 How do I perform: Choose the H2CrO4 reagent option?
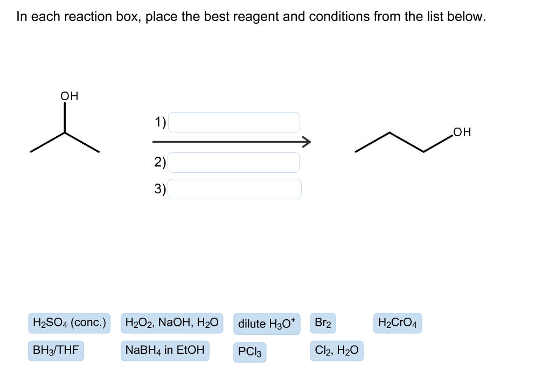(398, 323)
